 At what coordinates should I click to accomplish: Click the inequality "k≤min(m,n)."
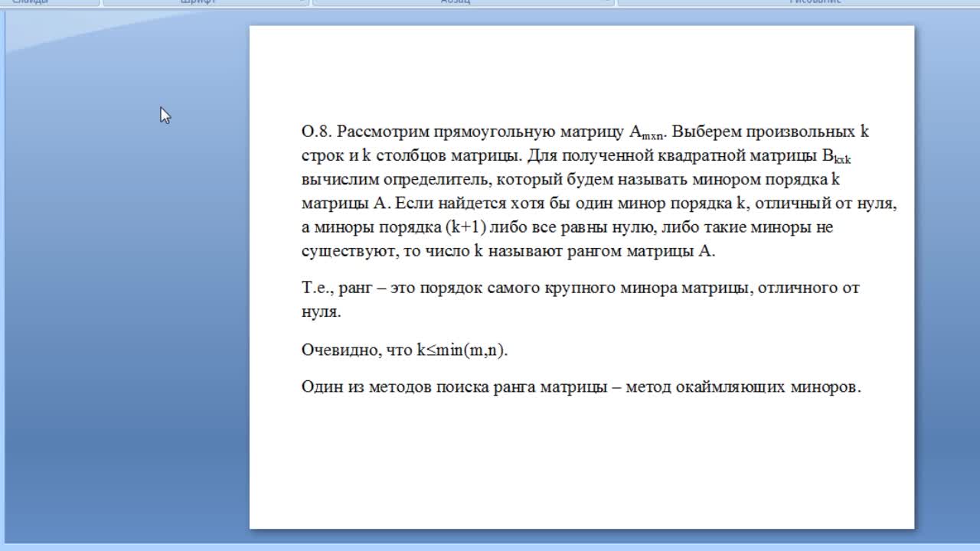[462, 350]
